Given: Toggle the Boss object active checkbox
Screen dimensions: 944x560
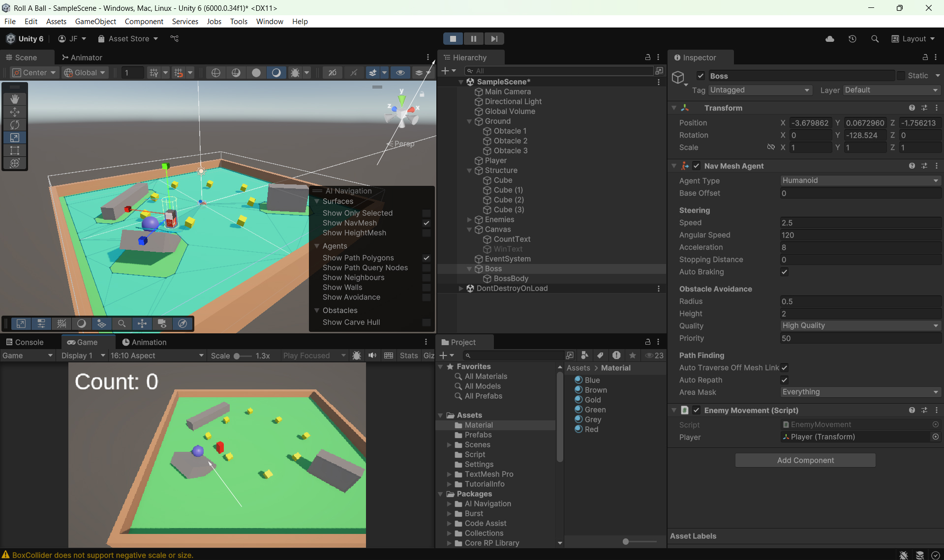Looking at the screenshot, I should pos(701,76).
